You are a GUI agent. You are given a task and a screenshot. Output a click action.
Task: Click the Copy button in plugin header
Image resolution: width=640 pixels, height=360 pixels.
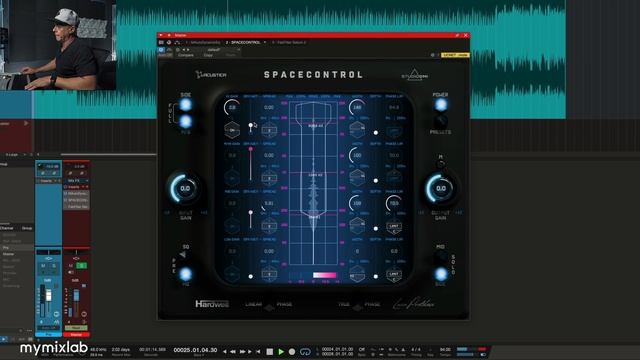208,55
